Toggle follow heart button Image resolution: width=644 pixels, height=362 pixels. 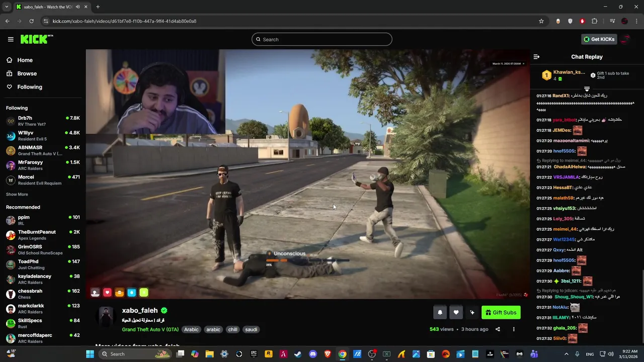click(456, 312)
